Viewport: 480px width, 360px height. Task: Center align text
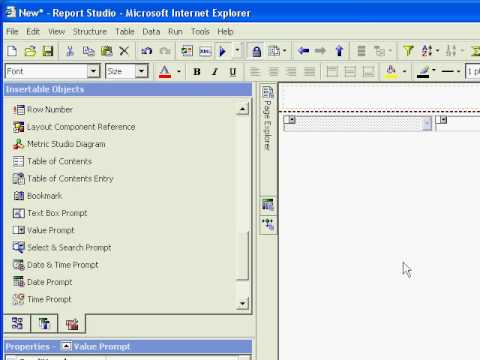click(273, 71)
